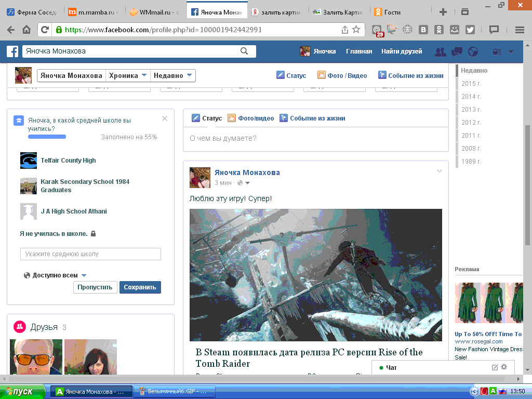This screenshot has width=532, height=399.
Task: Open the Tomb Raider post image
Action: point(315,275)
